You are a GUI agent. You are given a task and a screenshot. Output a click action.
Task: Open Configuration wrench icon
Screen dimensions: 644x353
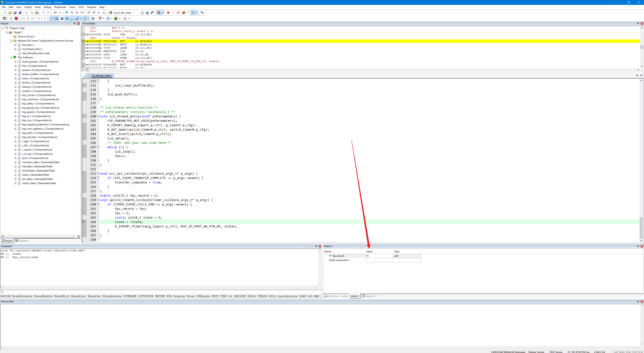click(x=202, y=13)
